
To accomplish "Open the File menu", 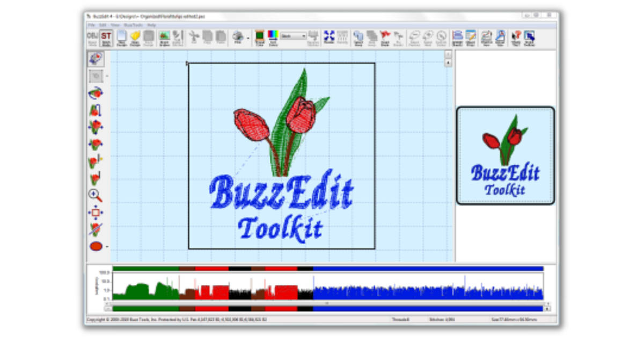I will (x=91, y=25).
